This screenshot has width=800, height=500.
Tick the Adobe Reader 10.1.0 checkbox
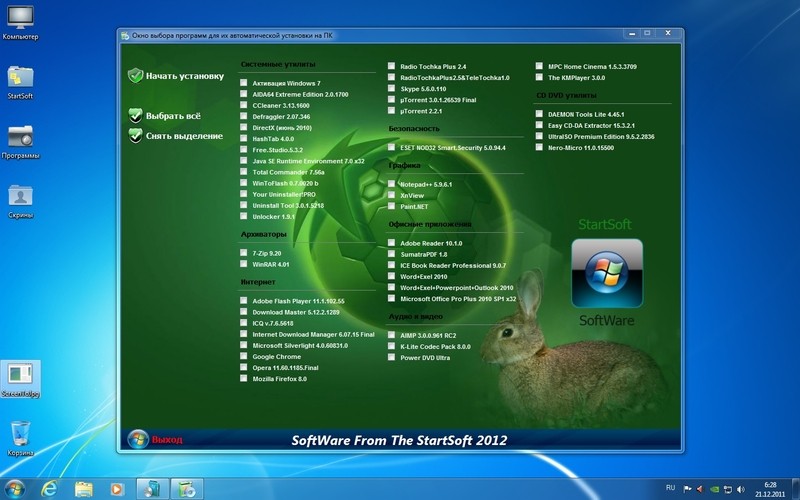click(391, 243)
